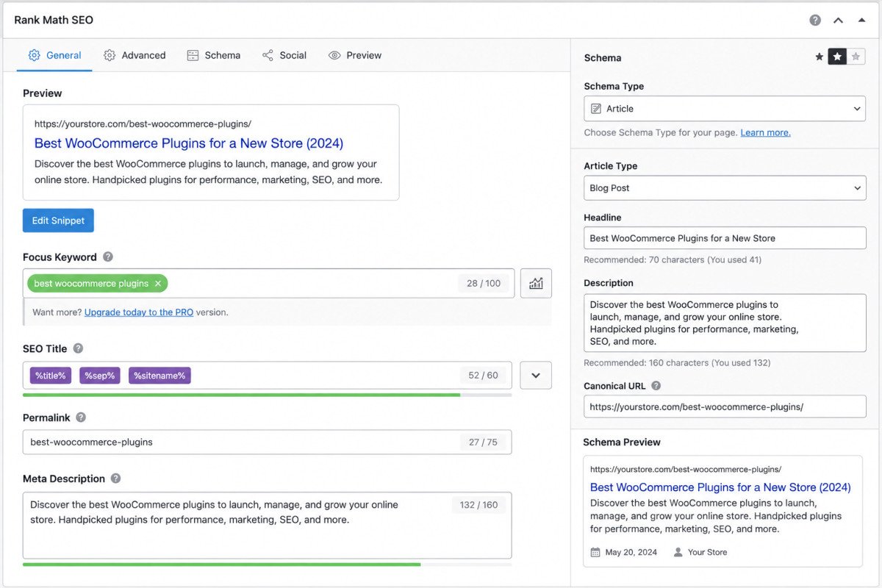Toggle the grey star button
Viewport: 882px width, 588px height.
pyautogui.click(x=856, y=57)
